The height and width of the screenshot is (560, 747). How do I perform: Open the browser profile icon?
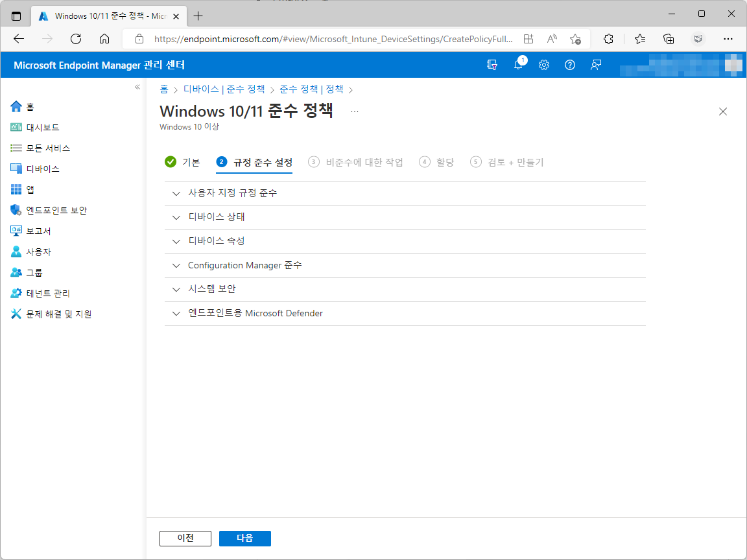(698, 39)
